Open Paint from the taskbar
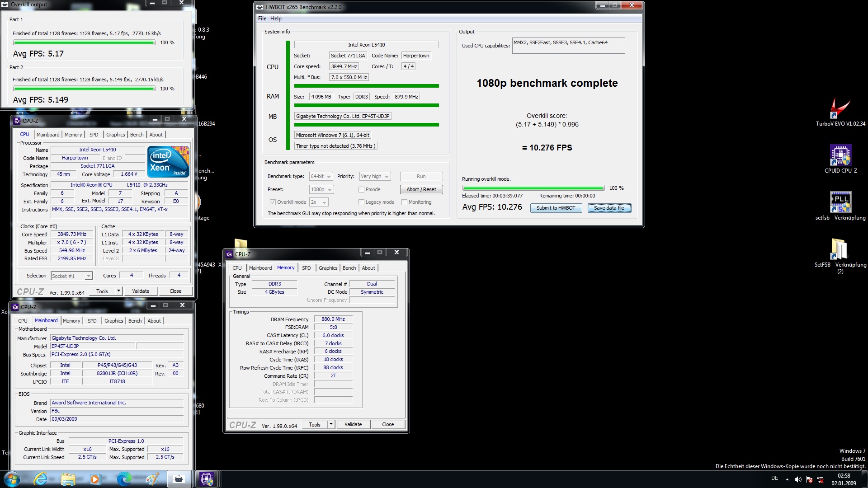The height and width of the screenshot is (488, 868). coord(152,479)
